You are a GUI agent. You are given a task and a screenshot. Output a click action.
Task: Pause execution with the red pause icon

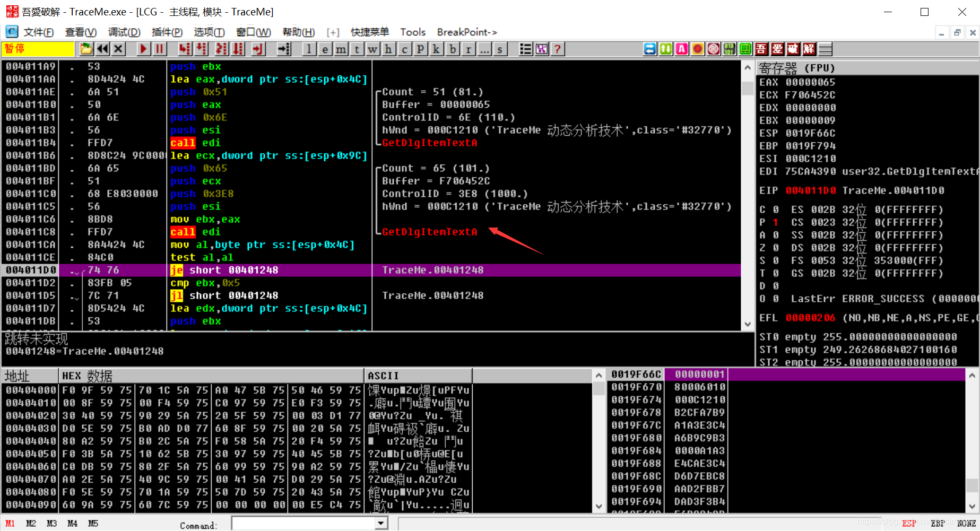[x=160, y=49]
